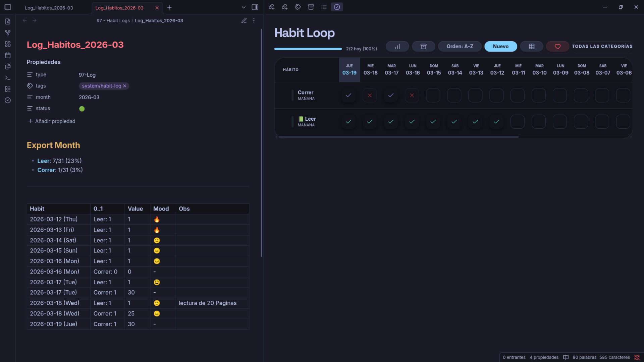Image resolution: width=644 pixels, height=362 pixels.
Task: Click the Nuevo habit button
Action: pyautogui.click(x=500, y=47)
